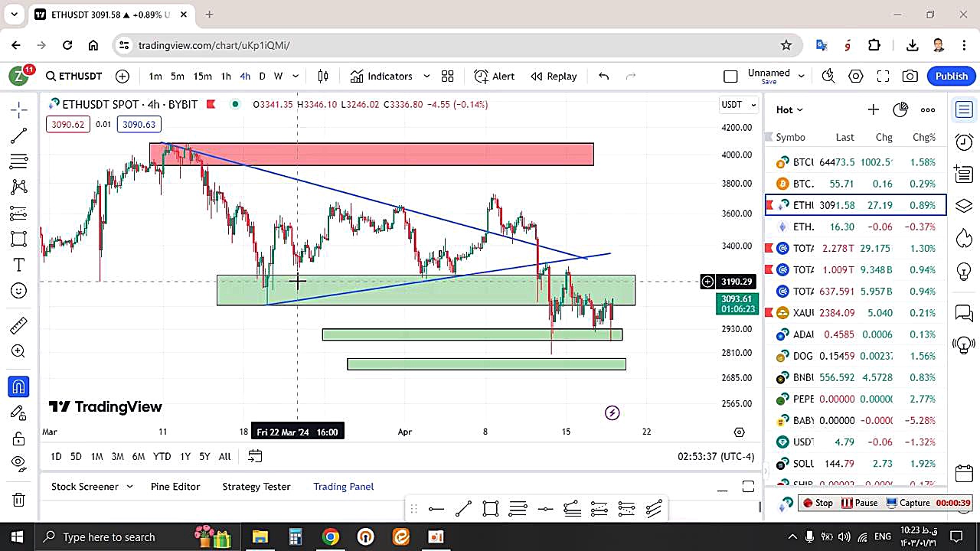Open the forecasting and measurement tools
The image size is (980, 551).
19,213
